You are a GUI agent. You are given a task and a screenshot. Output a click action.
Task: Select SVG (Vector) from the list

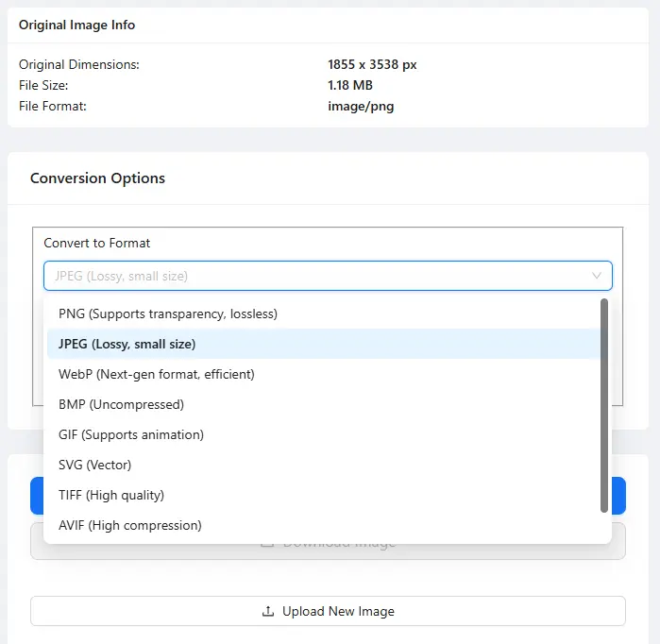coord(94,465)
